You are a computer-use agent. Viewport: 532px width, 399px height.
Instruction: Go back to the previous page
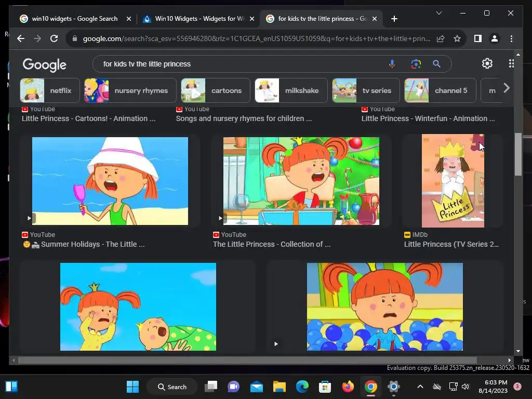21,38
